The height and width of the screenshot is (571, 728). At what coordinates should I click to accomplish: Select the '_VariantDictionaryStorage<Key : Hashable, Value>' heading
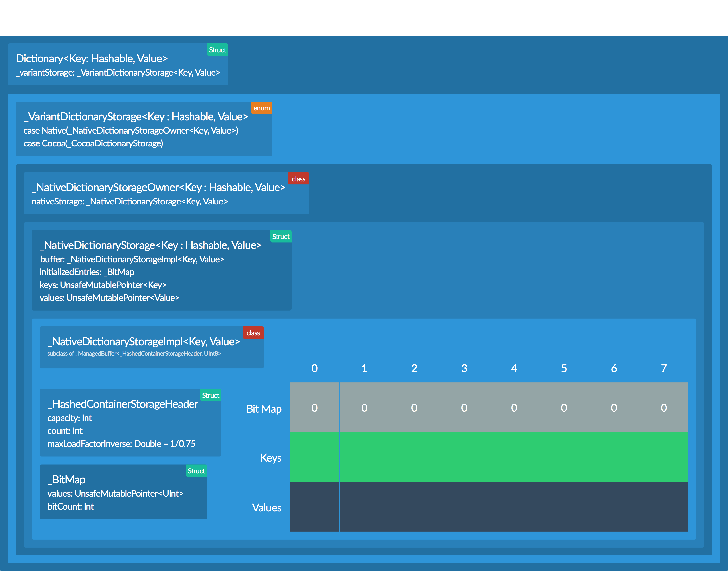(136, 117)
